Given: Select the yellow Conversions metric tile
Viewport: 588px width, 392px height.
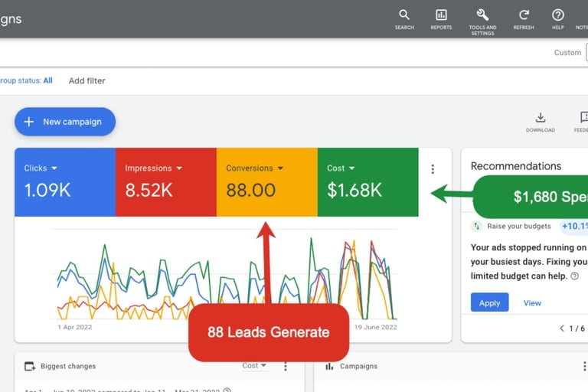Looking at the screenshot, I should pyautogui.click(x=267, y=182).
